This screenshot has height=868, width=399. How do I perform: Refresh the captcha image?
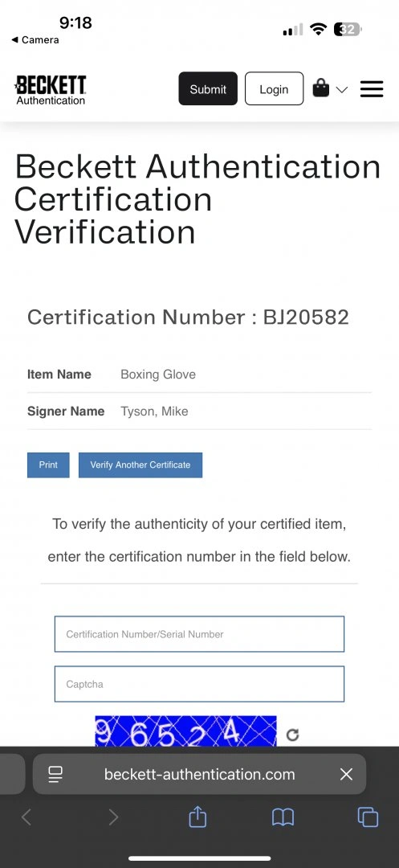pos(292,735)
